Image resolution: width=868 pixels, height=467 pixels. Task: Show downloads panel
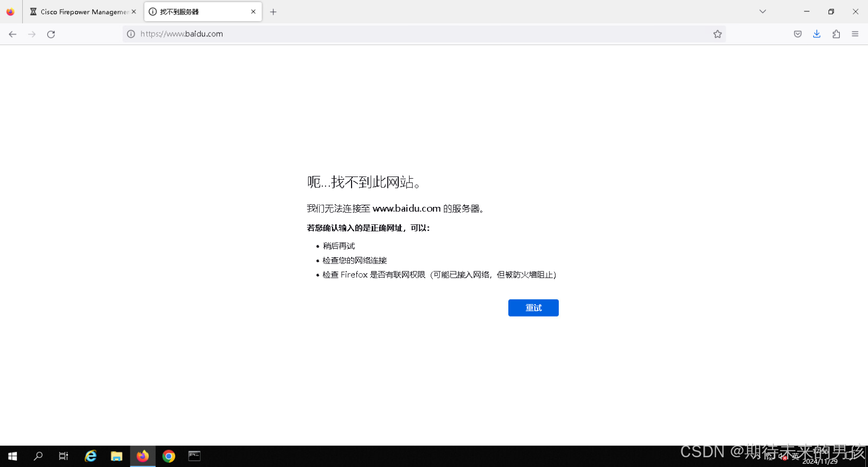tap(816, 34)
